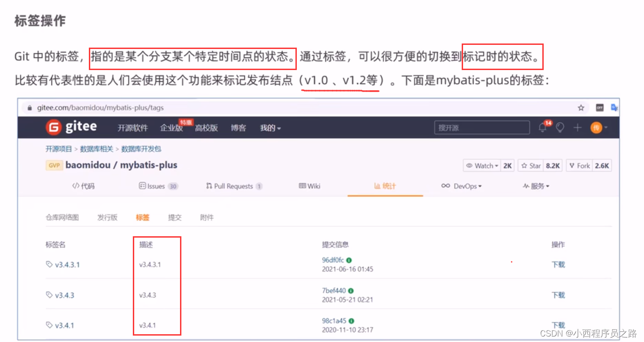Image resolution: width=644 pixels, height=342 pixels.
Task: Click the tag icon beside v3.4.3
Action: [x=49, y=295]
